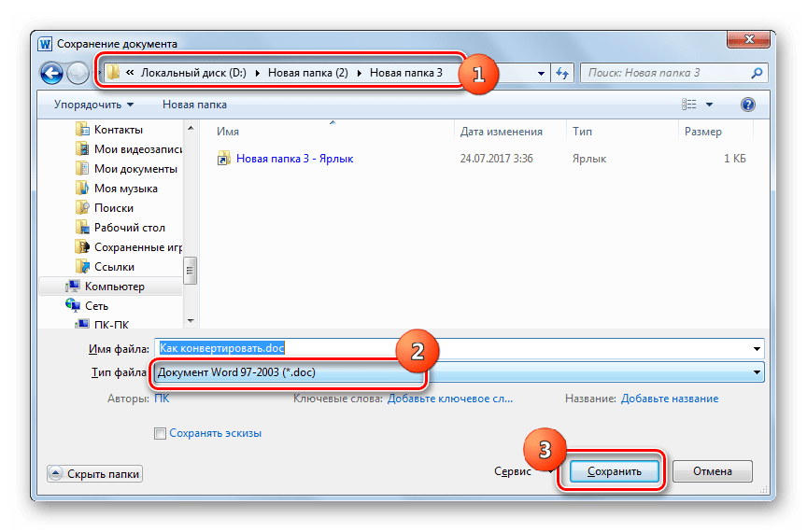
Task: Click the ПК author value
Action: tap(162, 399)
